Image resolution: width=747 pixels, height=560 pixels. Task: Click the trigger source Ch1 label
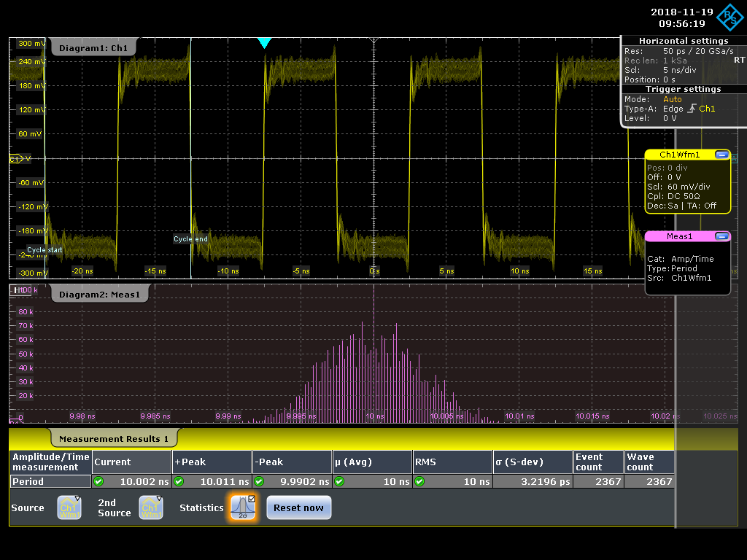click(x=707, y=109)
